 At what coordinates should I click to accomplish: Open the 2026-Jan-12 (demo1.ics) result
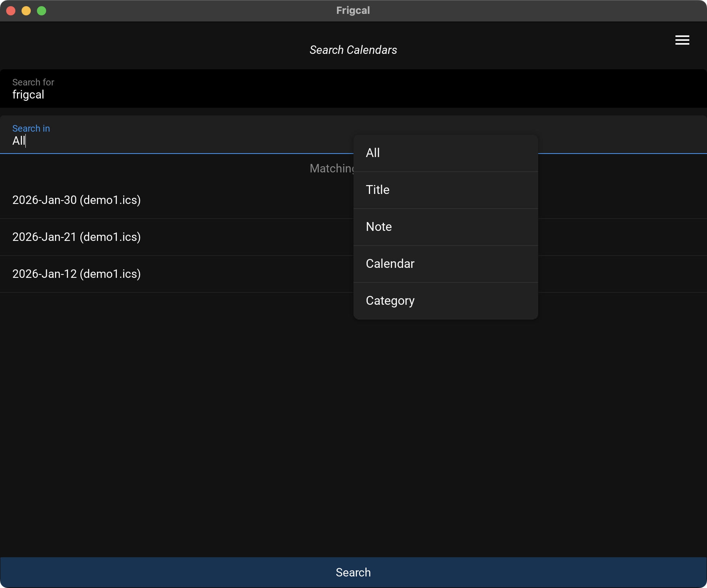point(77,274)
